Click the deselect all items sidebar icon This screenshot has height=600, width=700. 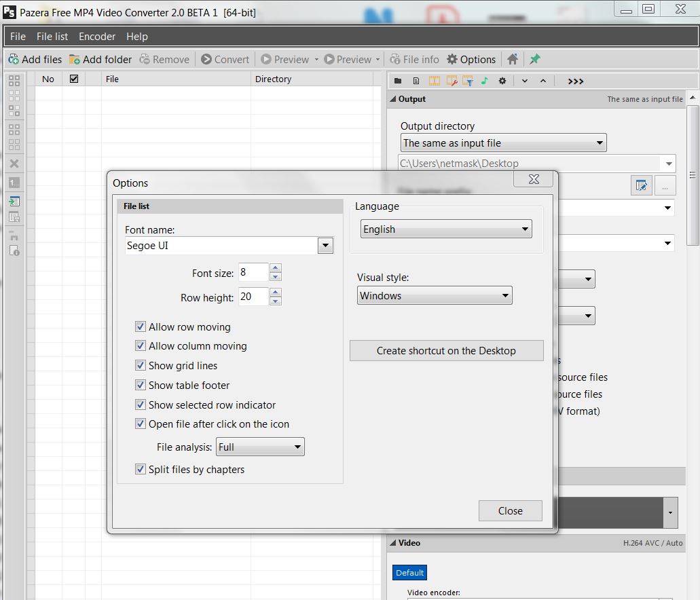(14, 96)
